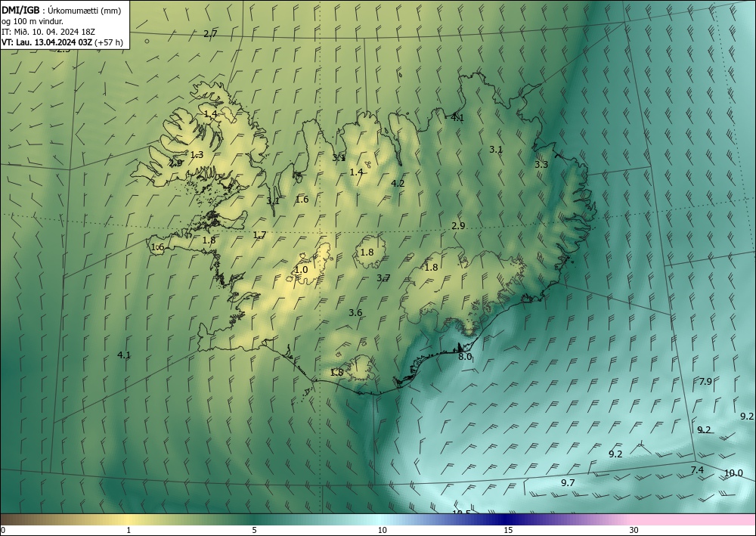756x536 pixels.
Task: Select the 'VT: Lau. 13.04.2024 03Z (+57 h)' line
Action: (x=62, y=42)
